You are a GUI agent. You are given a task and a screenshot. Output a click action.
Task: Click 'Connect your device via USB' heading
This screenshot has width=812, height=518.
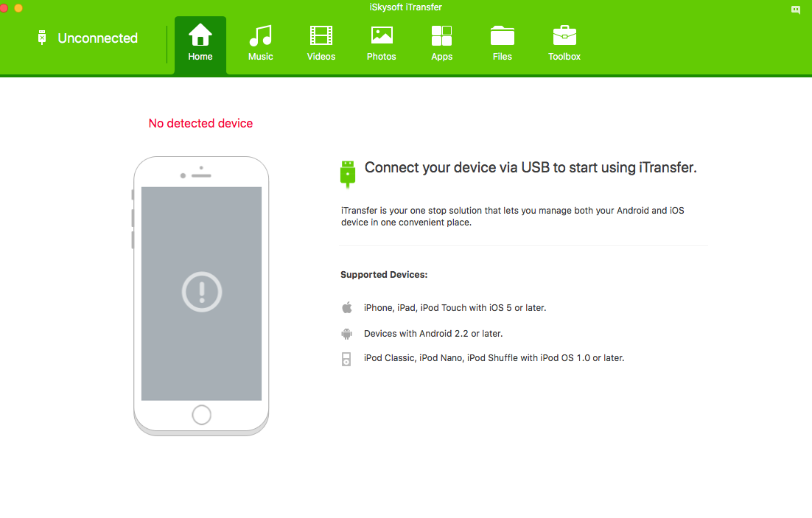point(531,168)
